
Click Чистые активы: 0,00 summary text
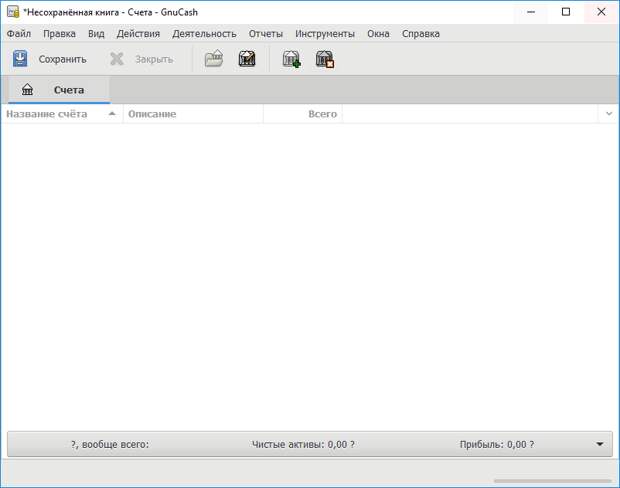tap(303, 444)
